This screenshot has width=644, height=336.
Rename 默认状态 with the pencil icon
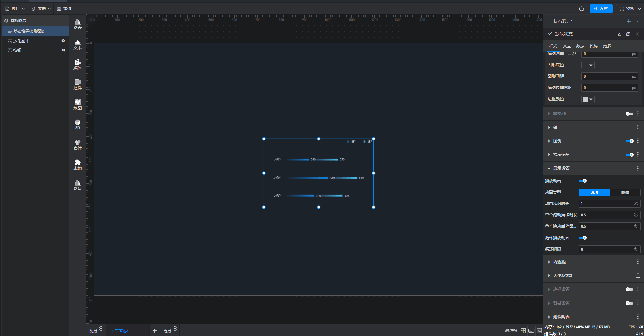click(x=619, y=34)
